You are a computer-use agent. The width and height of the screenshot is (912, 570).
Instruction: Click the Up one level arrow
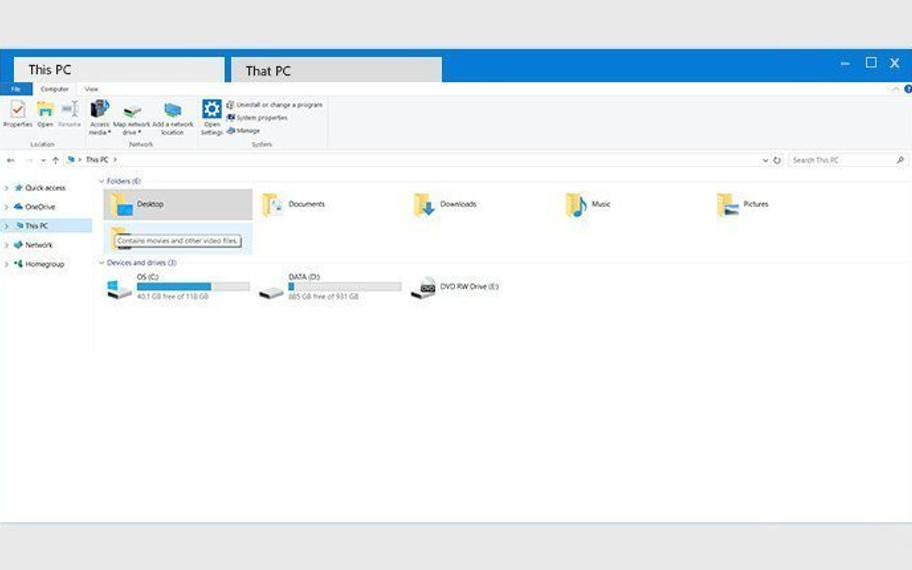55,160
